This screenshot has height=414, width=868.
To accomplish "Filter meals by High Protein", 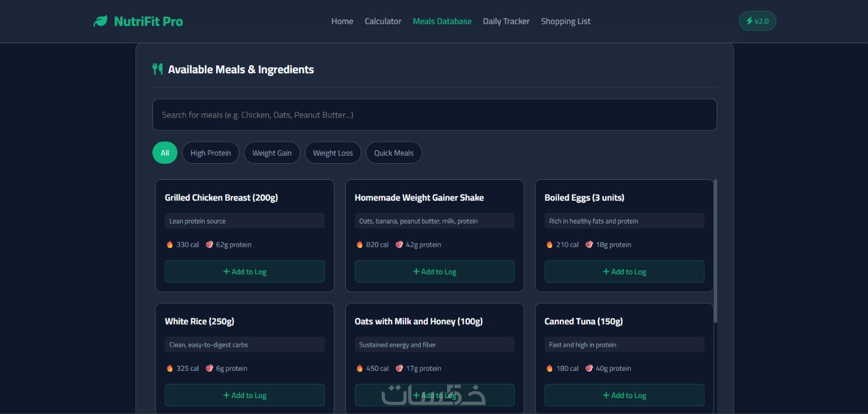I will (210, 152).
